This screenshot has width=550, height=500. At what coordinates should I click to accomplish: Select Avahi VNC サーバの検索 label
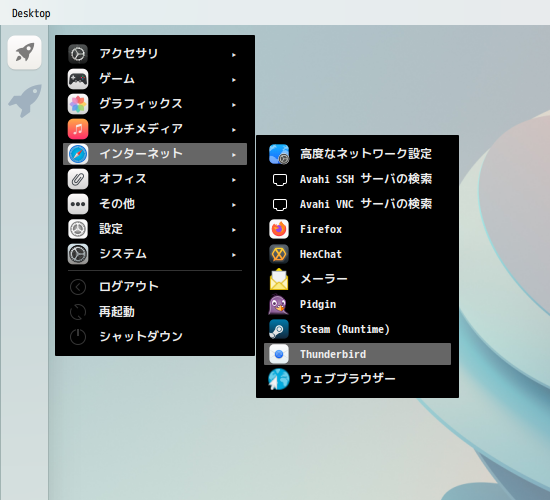[x=366, y=204]
